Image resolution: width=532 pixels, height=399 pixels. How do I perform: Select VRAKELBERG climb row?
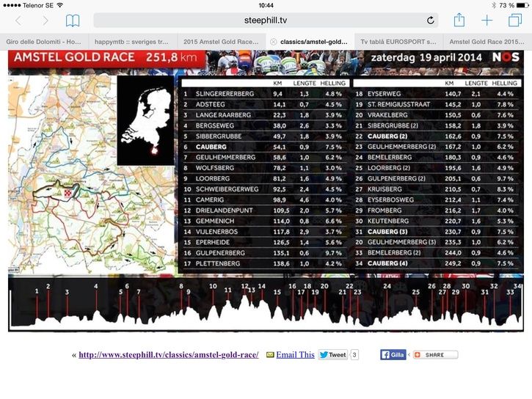[437, 115]
